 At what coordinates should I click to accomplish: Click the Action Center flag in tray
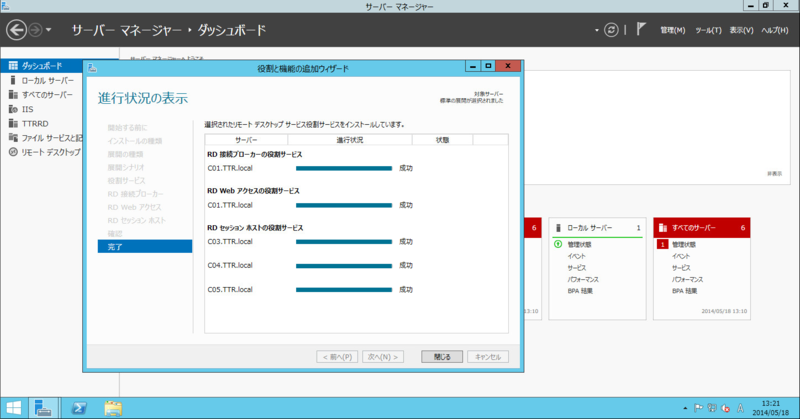pyautogui.click(x=698, y=408)
